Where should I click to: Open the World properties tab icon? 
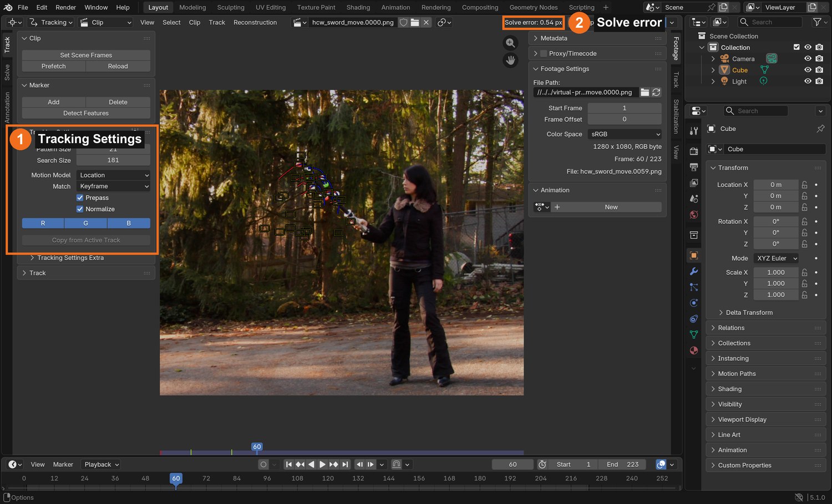pyautogui.click(x=694, y=215)
